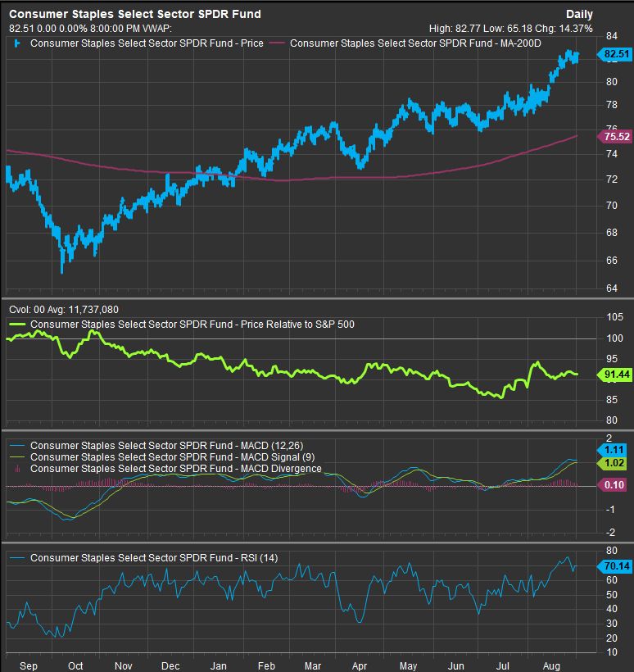
Task: Click the MACD Divergence legend bar icon
Action: (17, 469)
